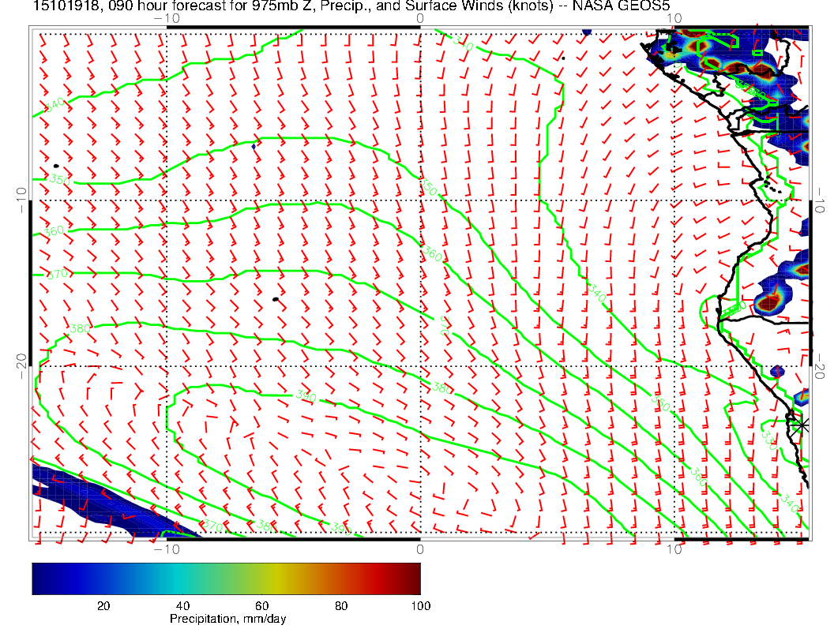Click the 0 longitude label on the bottom axis

coord(419,549)
